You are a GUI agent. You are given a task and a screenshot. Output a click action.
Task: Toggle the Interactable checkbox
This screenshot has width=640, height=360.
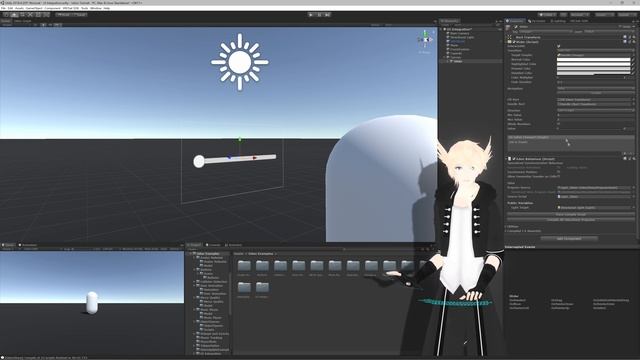click(559, 46)
